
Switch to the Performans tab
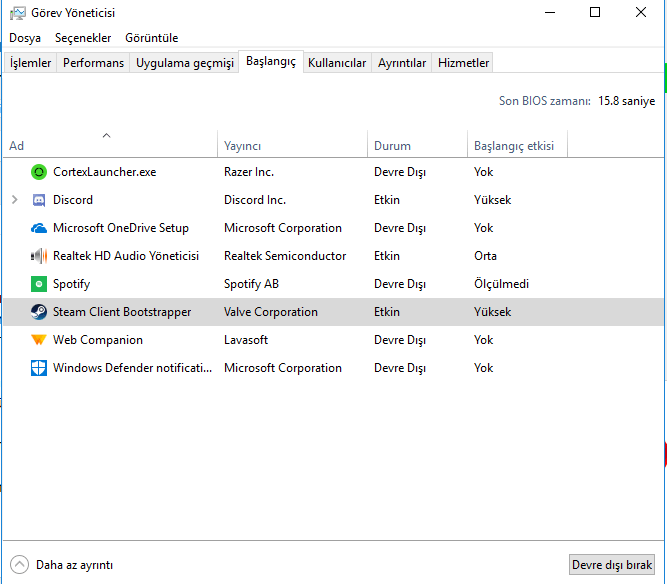coord(94,63)
